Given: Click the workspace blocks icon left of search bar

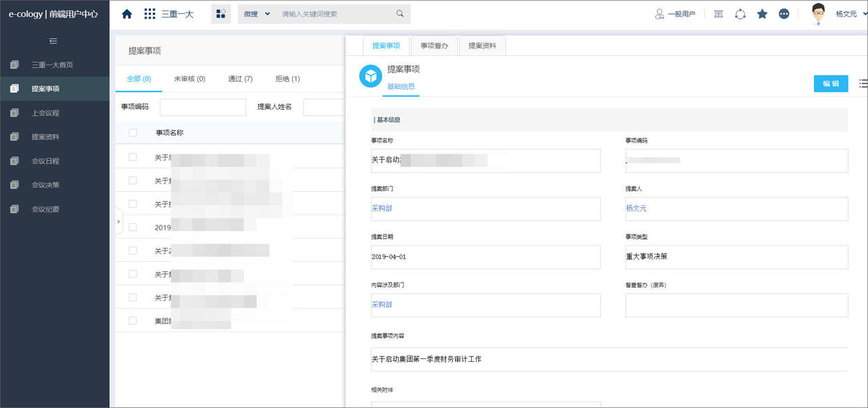Looking at the screenshot, I should pos(220,13).
